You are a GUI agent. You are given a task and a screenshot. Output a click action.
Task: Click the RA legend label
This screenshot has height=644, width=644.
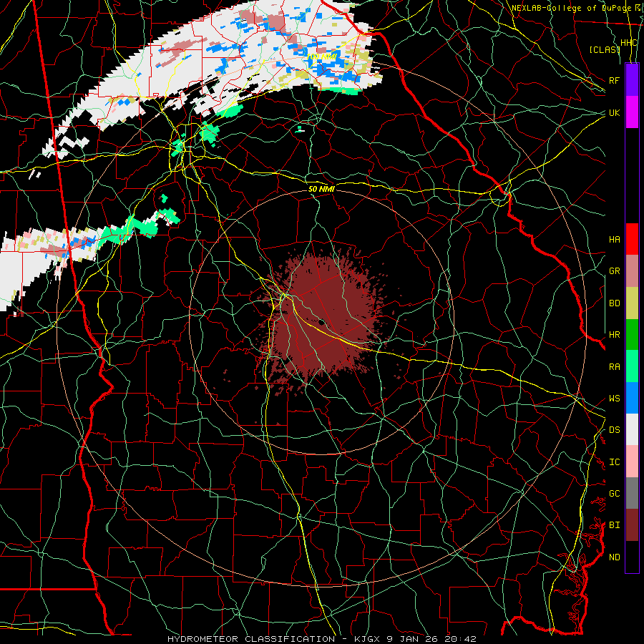click(x=614, y=367)
